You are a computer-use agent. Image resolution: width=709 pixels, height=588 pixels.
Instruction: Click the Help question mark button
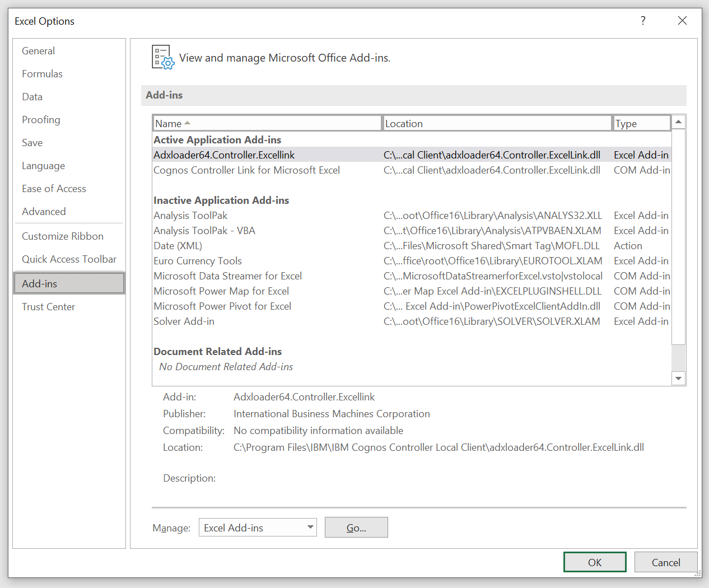[x=643, y=21]
